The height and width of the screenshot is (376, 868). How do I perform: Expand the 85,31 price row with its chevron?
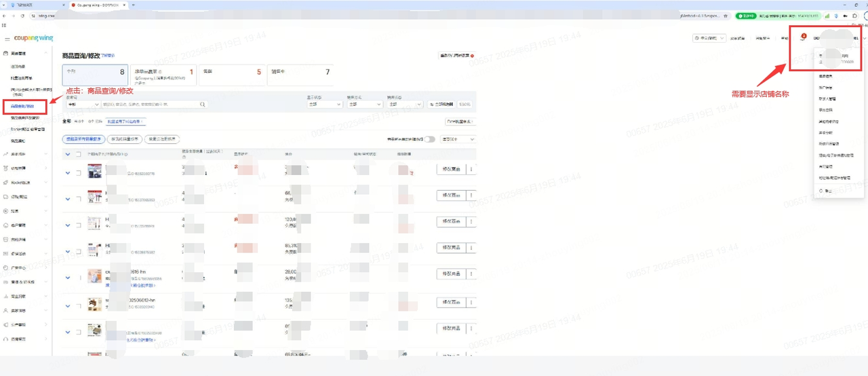[68, 252]
